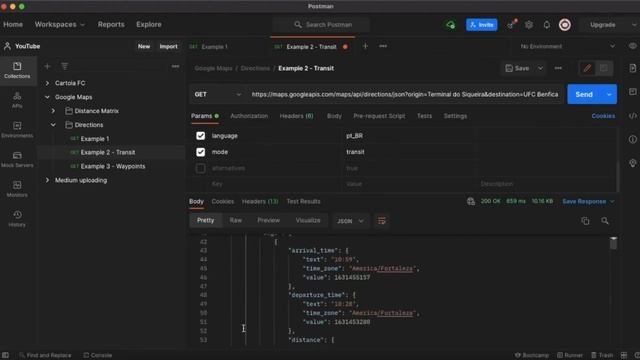The height and width of the screenshot is (360, 640).
Task: Open the request info icon in right sidebar
Action: (x=633, y=140)
